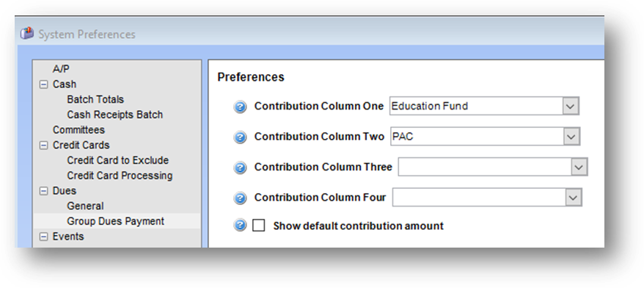Click help icon next to Show default contribution
The height and width of the screenshot is (288, 644).
(x=241, y=226)
